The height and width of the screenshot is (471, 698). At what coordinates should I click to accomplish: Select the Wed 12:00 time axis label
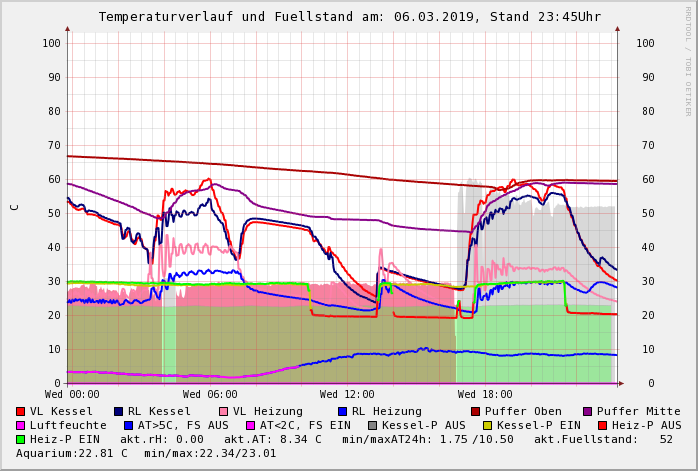347,394
